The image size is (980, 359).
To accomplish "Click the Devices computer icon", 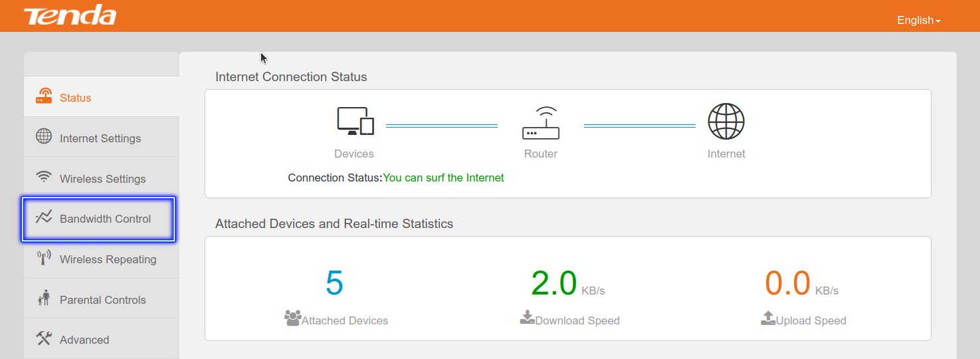I will coord(355,120).
